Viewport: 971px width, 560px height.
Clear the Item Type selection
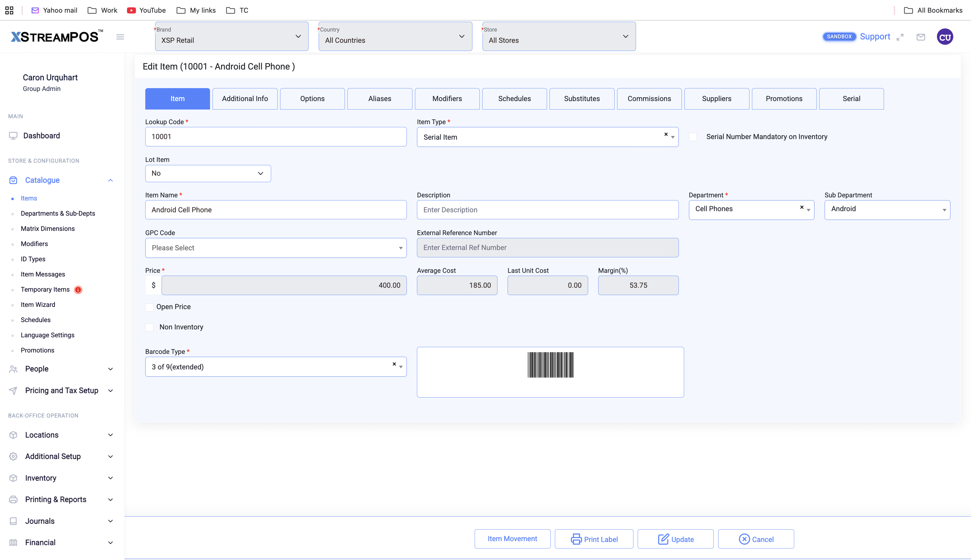[666, 134]
